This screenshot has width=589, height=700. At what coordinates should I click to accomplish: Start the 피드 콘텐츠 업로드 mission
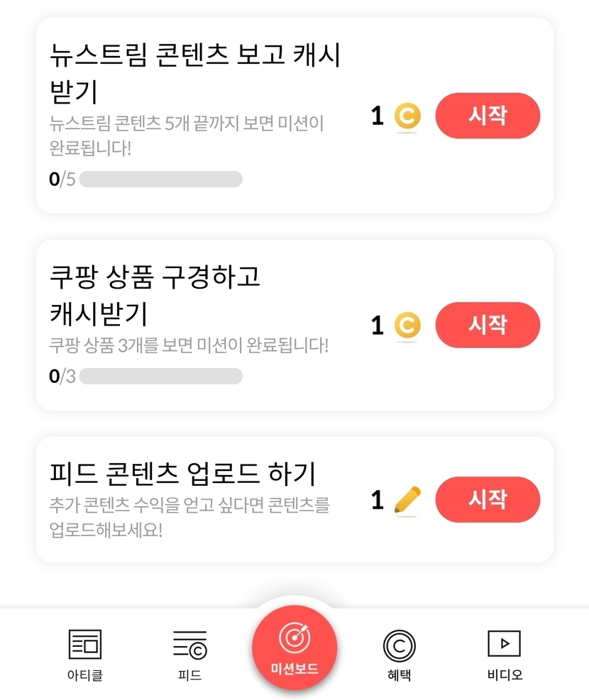tap(488, 499)
